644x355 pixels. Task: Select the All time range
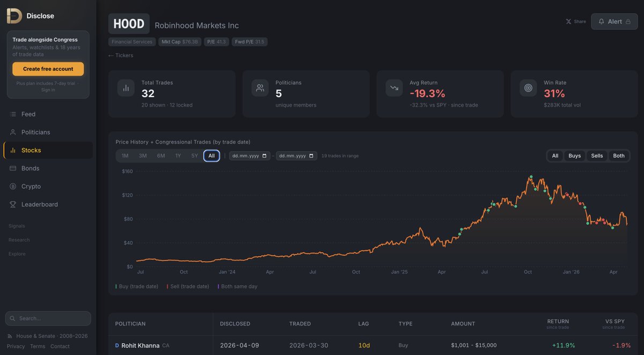click(x=211, y=156)
